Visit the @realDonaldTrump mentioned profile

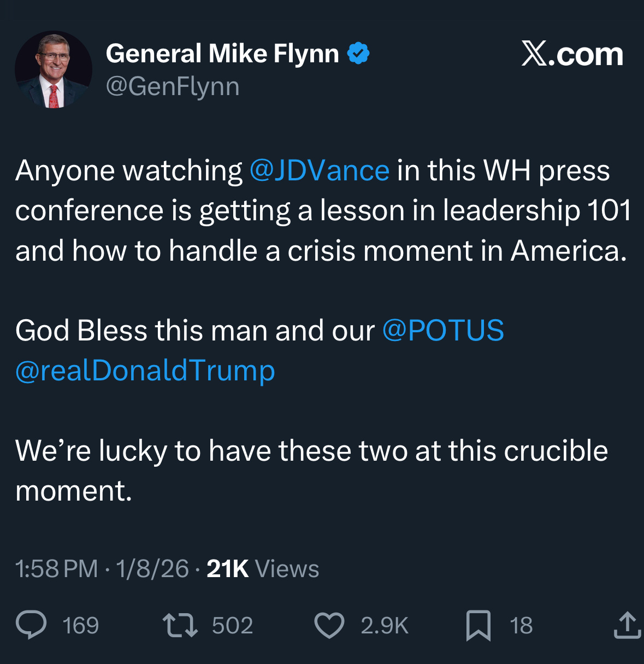tap(145, 371)
